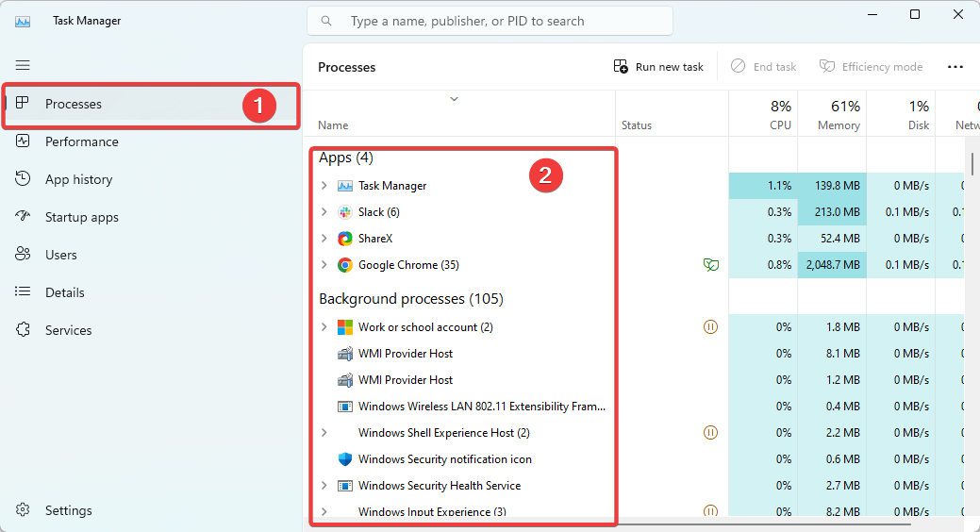
Task: Select the Processes tab in sidebar
Action: pyautogui.click(x=150, y=104)
